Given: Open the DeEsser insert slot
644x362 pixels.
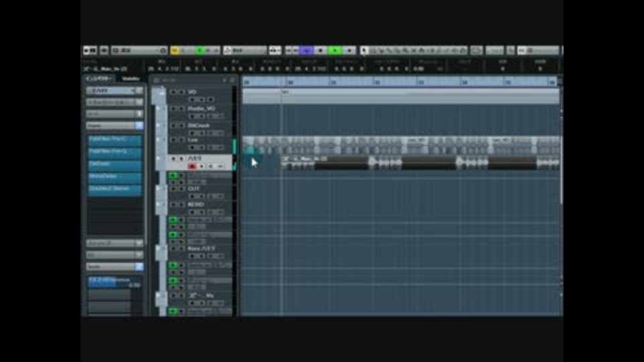Looking at the screenshot, I should click(115, 165).
